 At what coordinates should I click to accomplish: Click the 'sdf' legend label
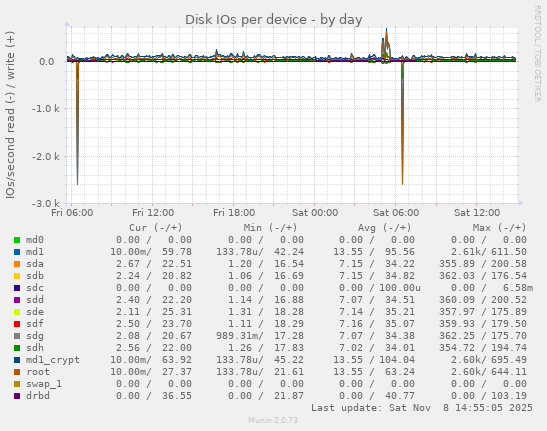pos(35,324)
